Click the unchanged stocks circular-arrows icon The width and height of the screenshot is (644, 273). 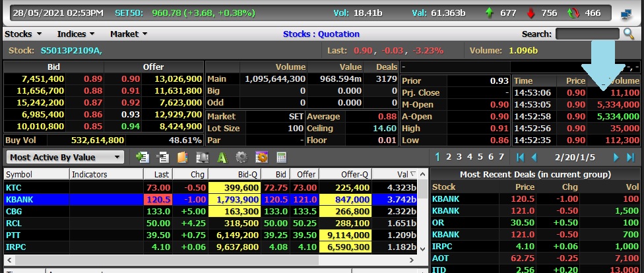[x=573, y=13]
